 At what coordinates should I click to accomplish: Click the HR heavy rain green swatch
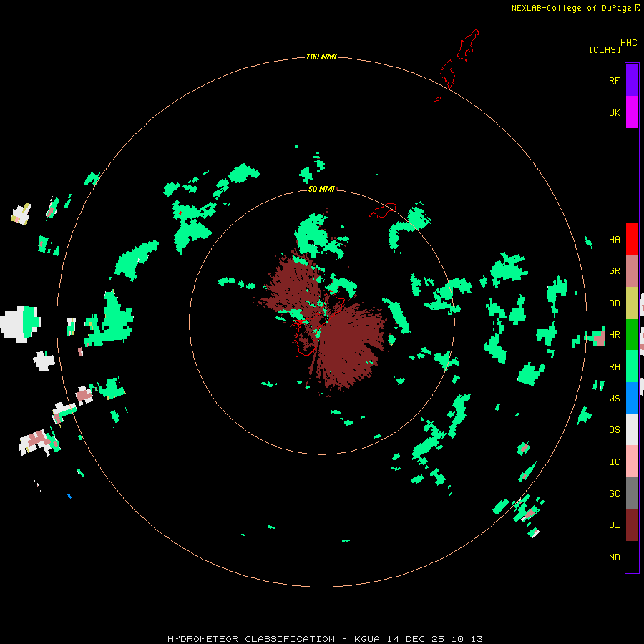tap(632, 335)
